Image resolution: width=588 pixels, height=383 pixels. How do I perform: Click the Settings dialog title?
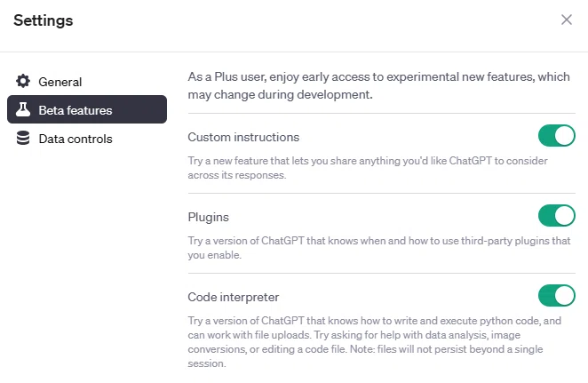44,20
